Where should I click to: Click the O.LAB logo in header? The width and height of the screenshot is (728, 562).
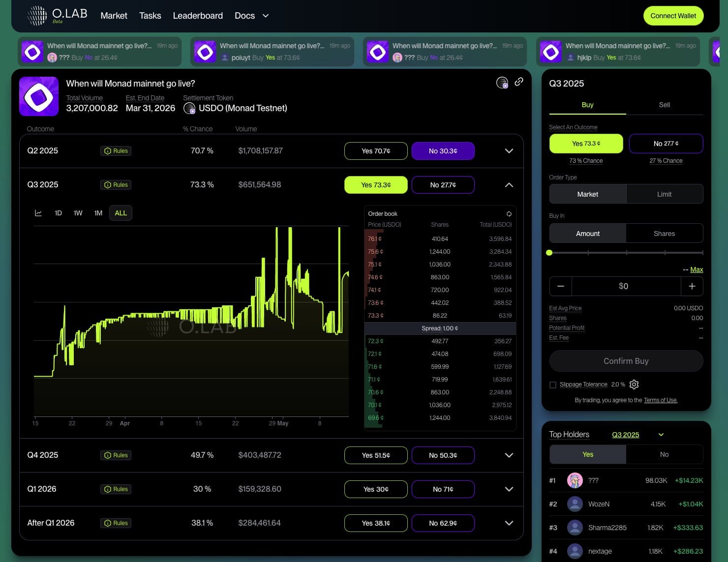[x=58, y=15]
